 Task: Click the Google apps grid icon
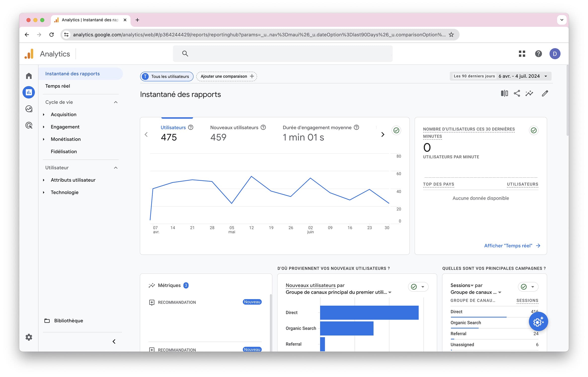click(x=522, y=54)
